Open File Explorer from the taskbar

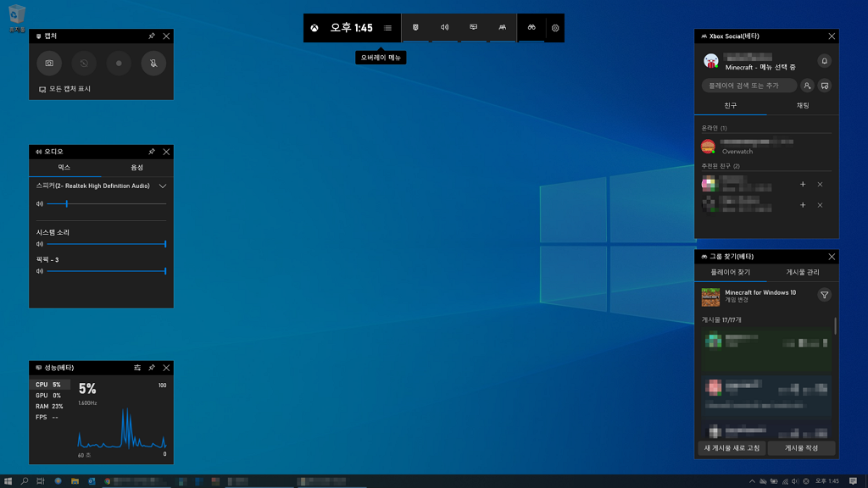(75, 481)
